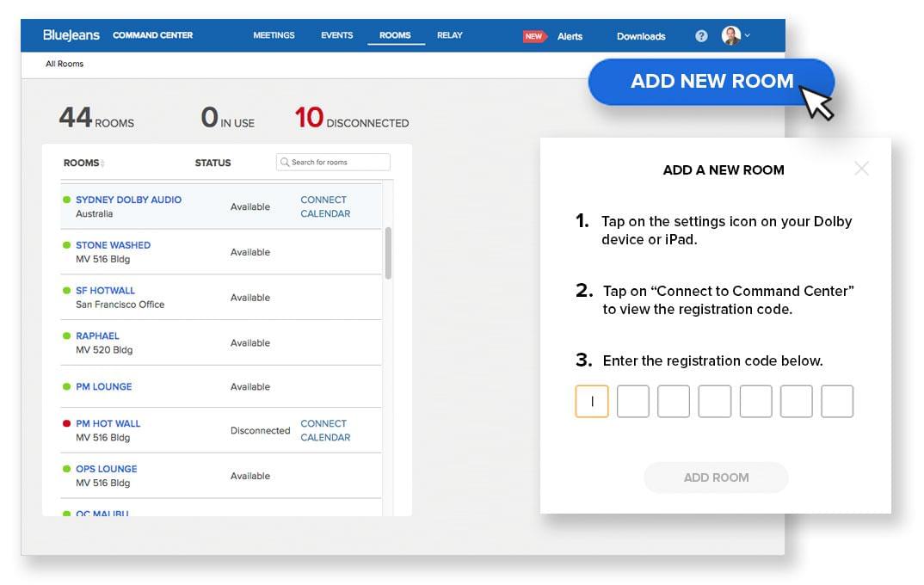924x585 pixels.
Task: Go to the Relay tab
Action: click(x=449, y=36)
